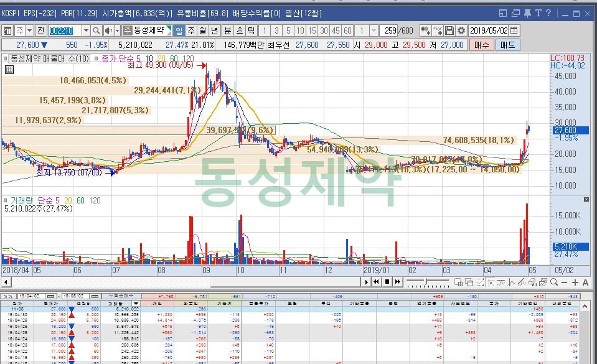Zoom out chart with minus icon
Screen dimensions: 597x364
click(564, 282)
